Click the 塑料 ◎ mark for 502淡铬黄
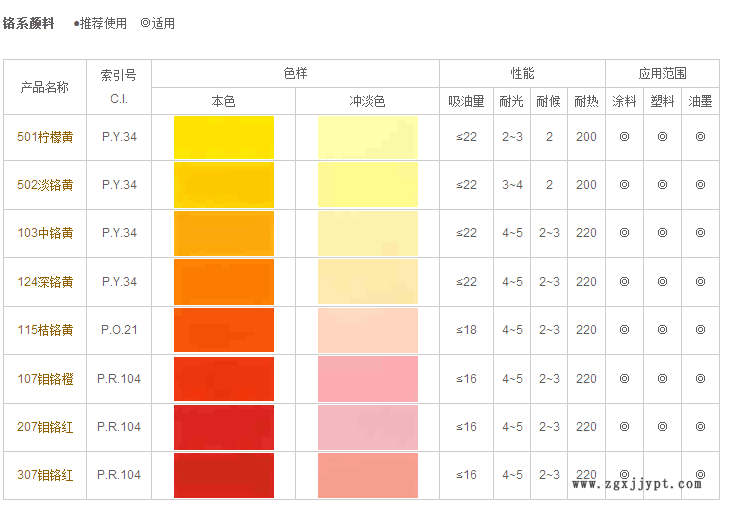Viewport: 729px width, 506px height. pos(662,185)
